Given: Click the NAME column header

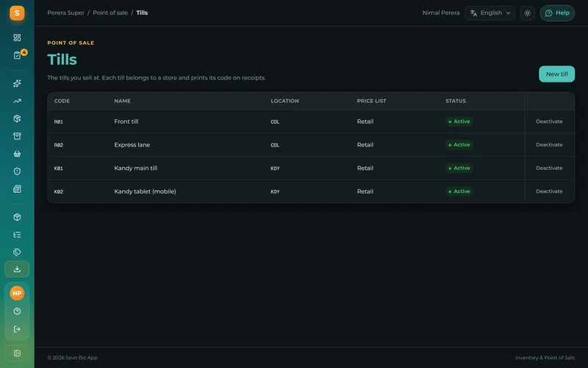Looking at the screenshot, I should (122, 101).
